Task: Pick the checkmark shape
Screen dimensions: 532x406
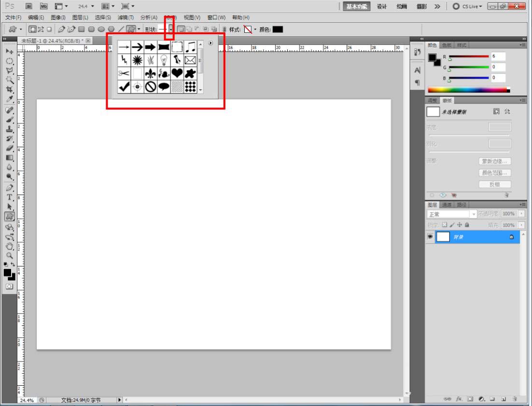Action: (124, 87)
